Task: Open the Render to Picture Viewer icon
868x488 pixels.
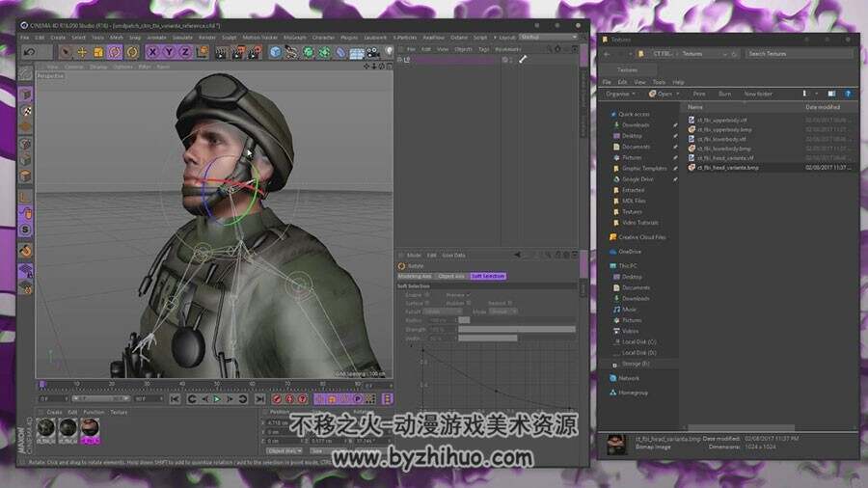Action: [x=238, y=52]
